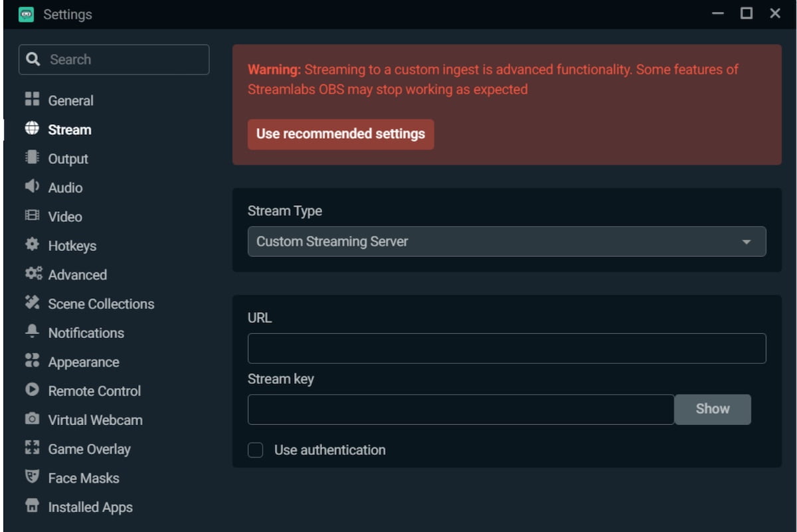Click the Streamlabs logo in title bar
The height and width of the screenshot is (532, 797).
pyautogui.click(x=27, y=14)
